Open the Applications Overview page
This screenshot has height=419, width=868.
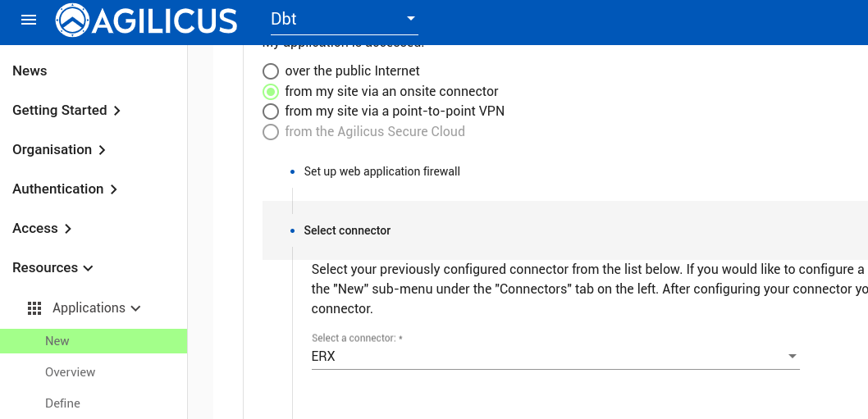71,372
